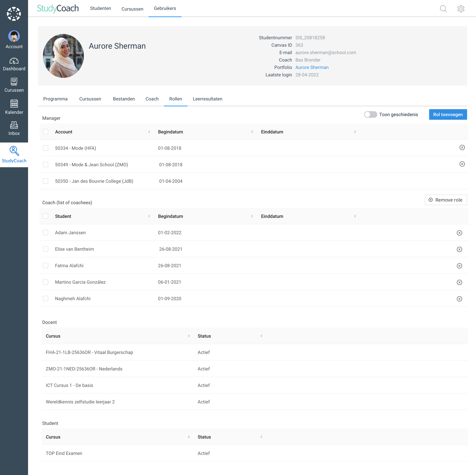Click the Canvas logo icon
This screenshot has height=475, width=476.
pyautogui.click(x=14, y=14)
